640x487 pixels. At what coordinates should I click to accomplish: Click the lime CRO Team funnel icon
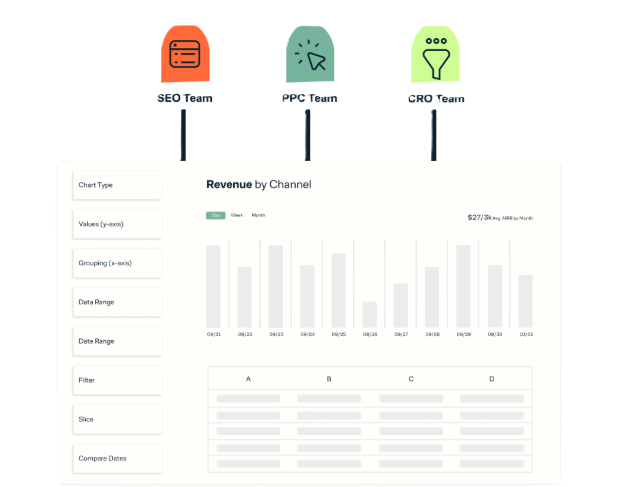[436, 54]
